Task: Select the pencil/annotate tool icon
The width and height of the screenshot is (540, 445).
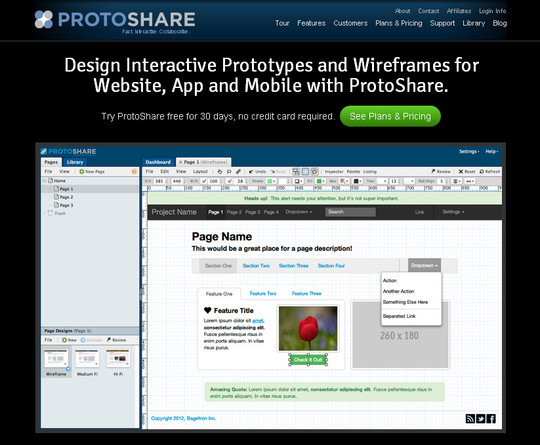Action: [238, 172]
